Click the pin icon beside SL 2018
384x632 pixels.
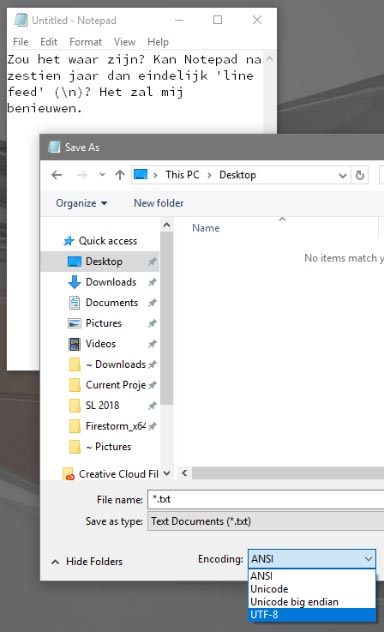tap(152, 406)
